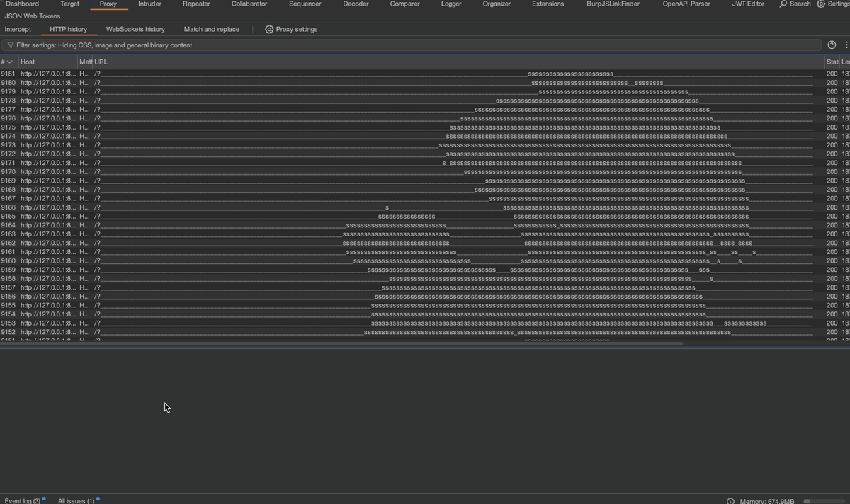Select history request row 9177
The image size is (850, 504).
425,110
